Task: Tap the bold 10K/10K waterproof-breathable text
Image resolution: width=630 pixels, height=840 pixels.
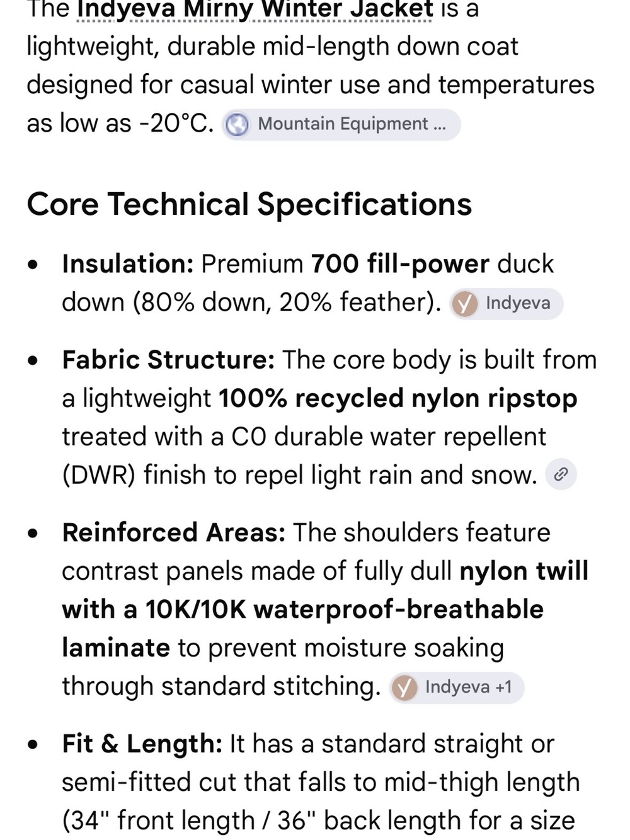Action: 345,609
